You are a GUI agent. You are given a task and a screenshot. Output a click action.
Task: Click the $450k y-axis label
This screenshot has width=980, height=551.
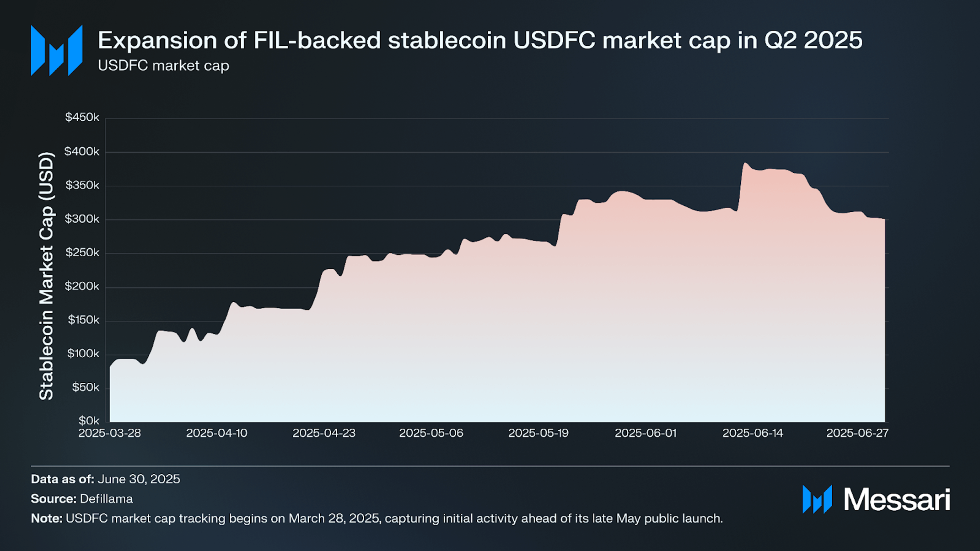(x=82, y=118)
